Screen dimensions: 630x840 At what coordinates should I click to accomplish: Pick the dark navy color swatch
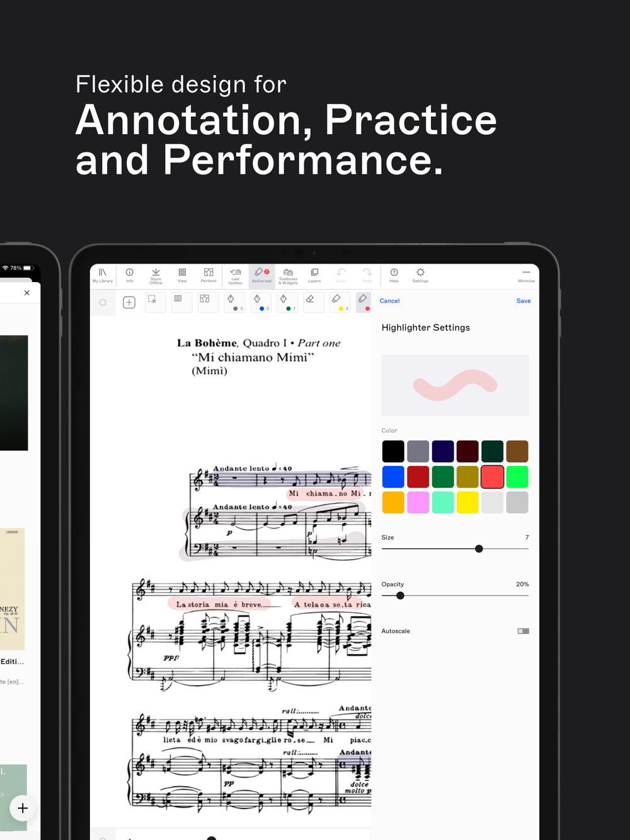tap(443, 451)
